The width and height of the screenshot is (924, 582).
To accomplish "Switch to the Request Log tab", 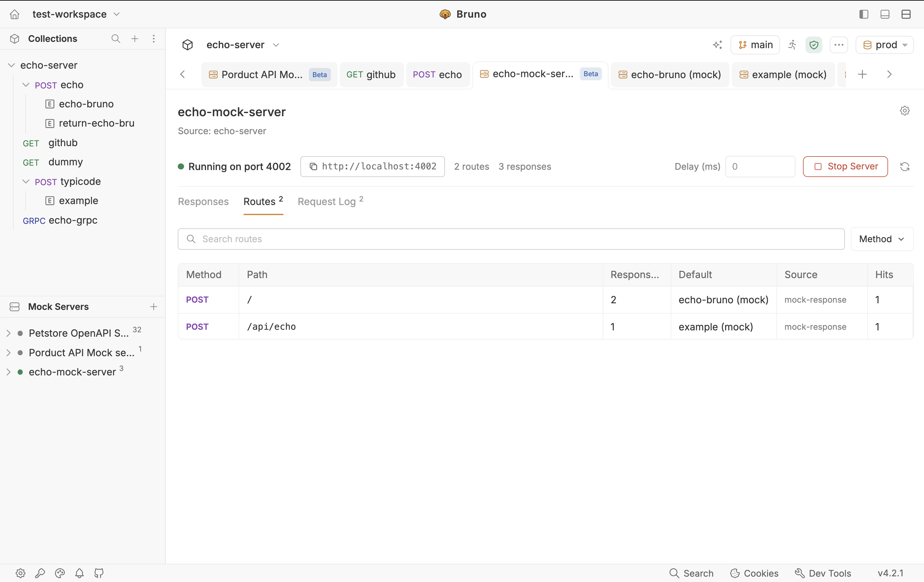I will (330, 202).
